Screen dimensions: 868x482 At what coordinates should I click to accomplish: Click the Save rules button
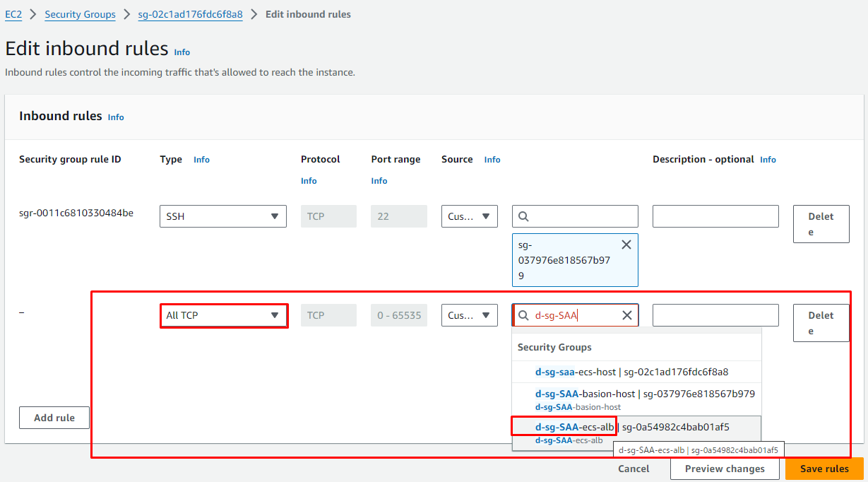(x=824, y=469)
